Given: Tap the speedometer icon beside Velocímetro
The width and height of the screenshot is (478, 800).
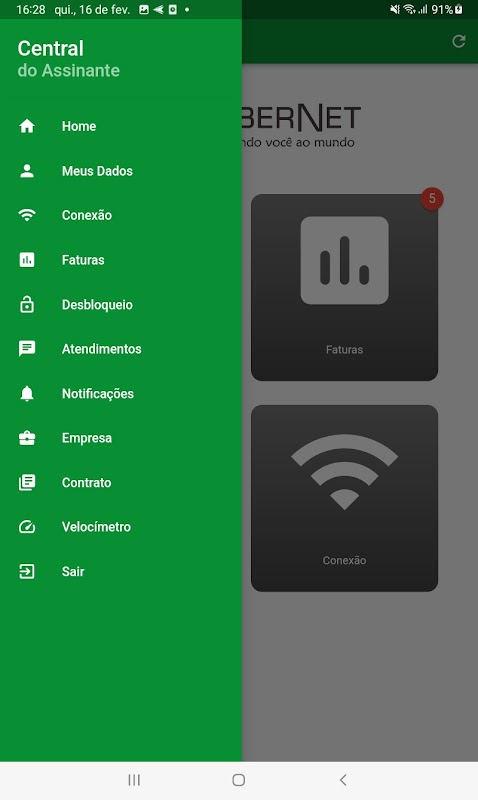Looking at the screenshot, I should (x=27, y=527).
